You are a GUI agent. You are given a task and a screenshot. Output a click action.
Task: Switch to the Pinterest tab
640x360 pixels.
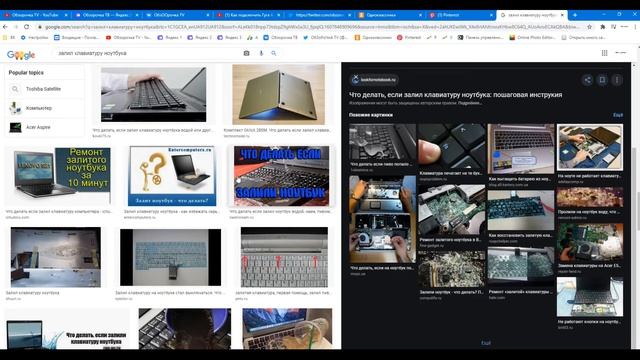tap(461, 15)
